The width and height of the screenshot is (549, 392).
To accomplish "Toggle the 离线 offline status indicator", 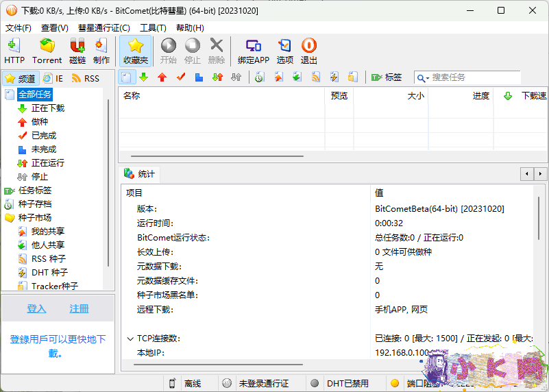I will (x=185, y=383).
